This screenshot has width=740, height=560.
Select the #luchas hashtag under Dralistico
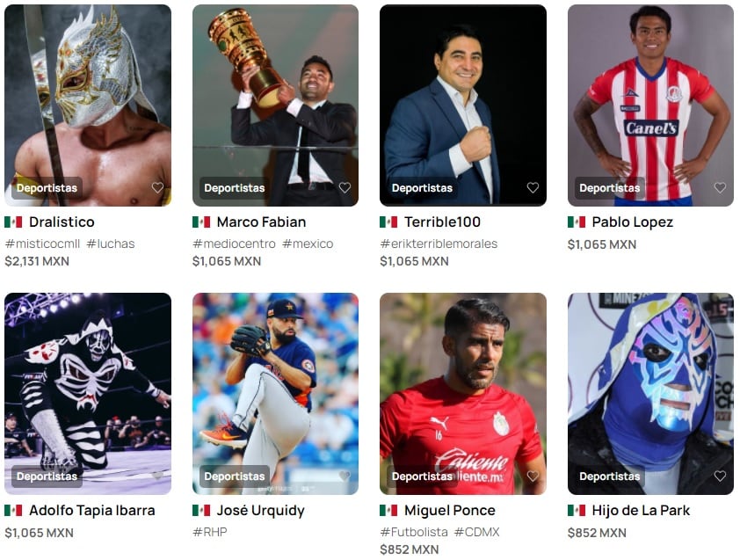point(111,244)
